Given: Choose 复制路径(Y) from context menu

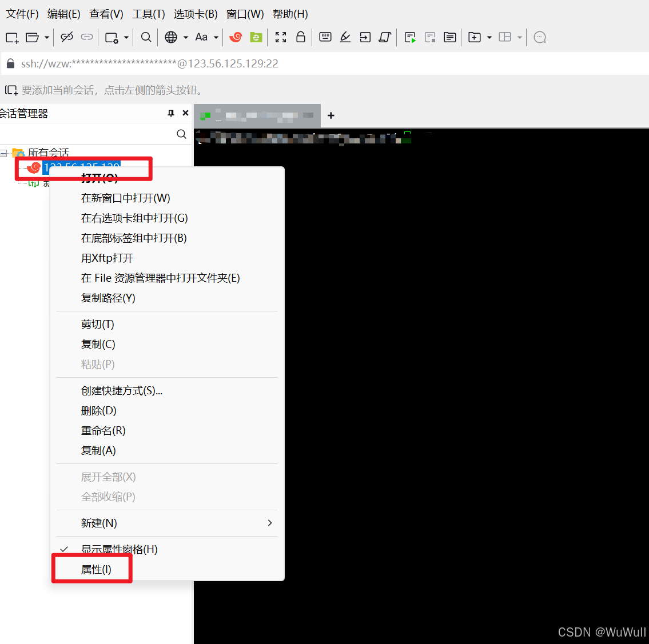Looking at the screenshot, I should pyautogui.click(x=167, y=298).
